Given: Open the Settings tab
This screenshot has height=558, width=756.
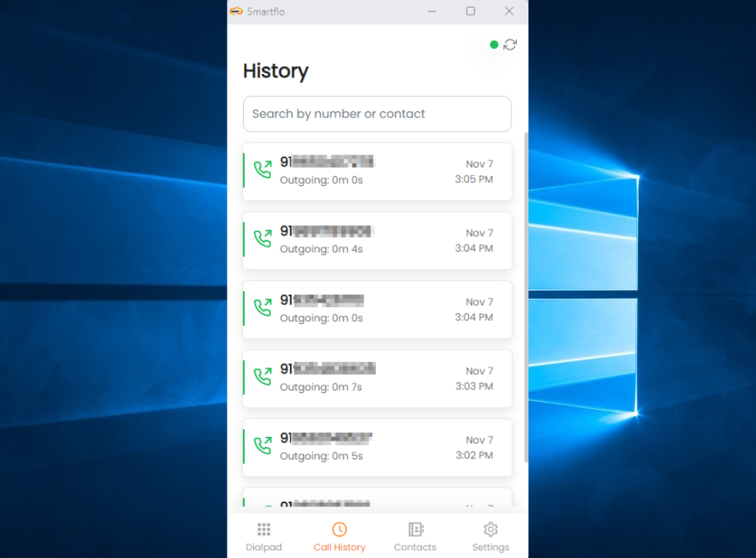Looking at the screenshot, I should [x=491, y=537].
